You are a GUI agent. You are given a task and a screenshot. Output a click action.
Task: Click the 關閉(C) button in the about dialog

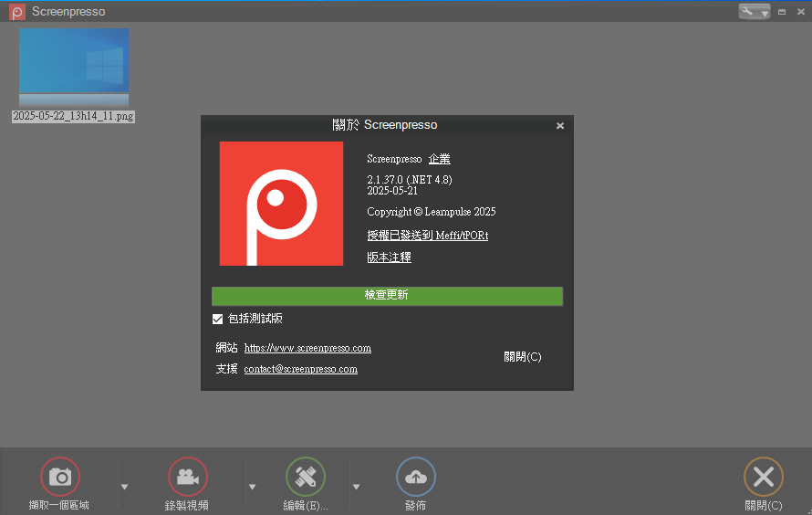coord(523,357)
